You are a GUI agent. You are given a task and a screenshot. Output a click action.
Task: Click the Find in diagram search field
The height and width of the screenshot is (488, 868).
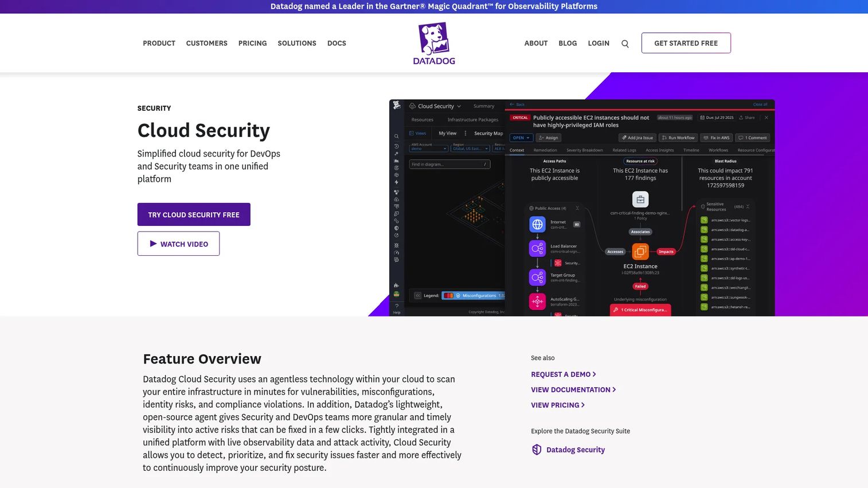pos(449,165)
